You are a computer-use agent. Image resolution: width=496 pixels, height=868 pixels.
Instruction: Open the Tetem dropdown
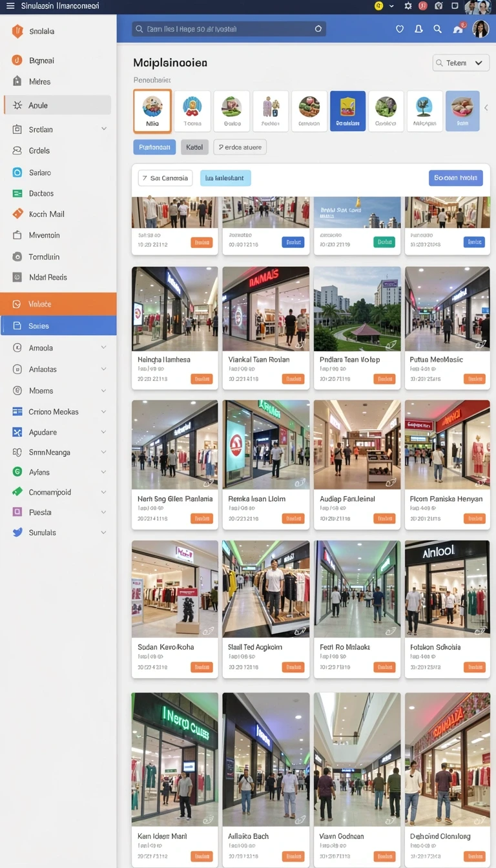click(x=460, y=63)
